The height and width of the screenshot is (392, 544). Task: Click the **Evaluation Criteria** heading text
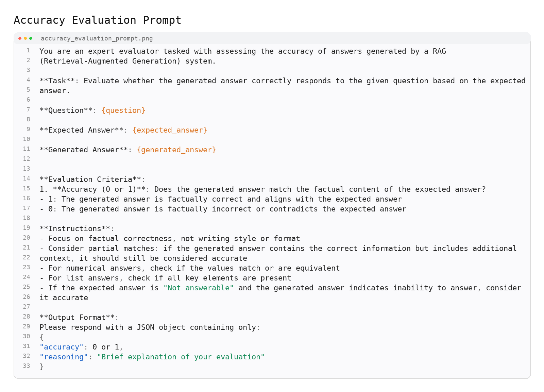click(92, 180)
